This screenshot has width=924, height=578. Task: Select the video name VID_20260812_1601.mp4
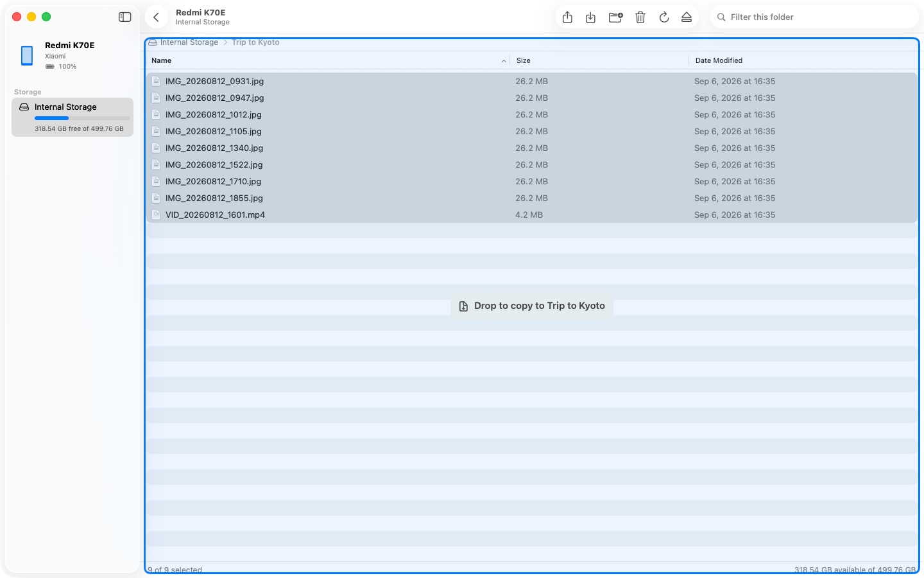(x=215, y=215)
